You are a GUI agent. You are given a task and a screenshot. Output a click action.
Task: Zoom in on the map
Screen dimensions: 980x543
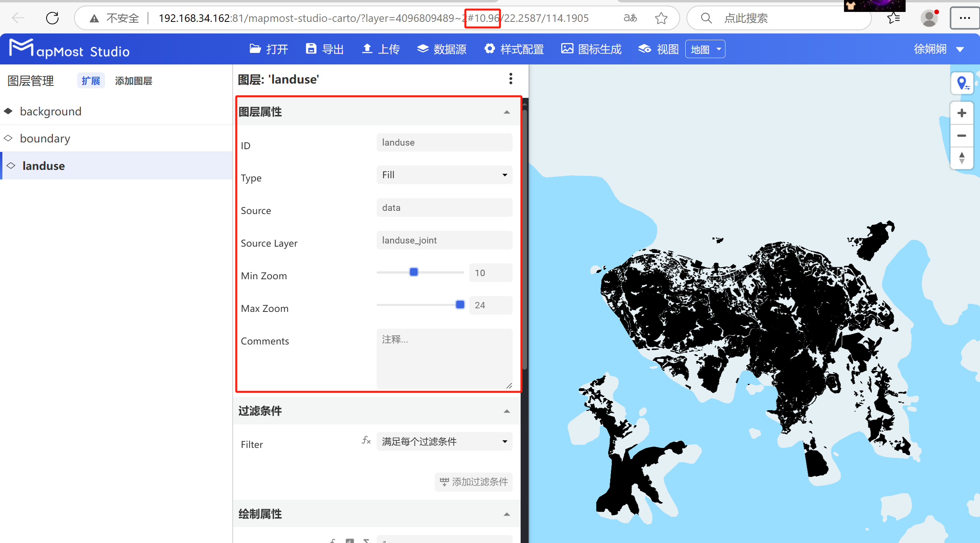tap(962, 113)
